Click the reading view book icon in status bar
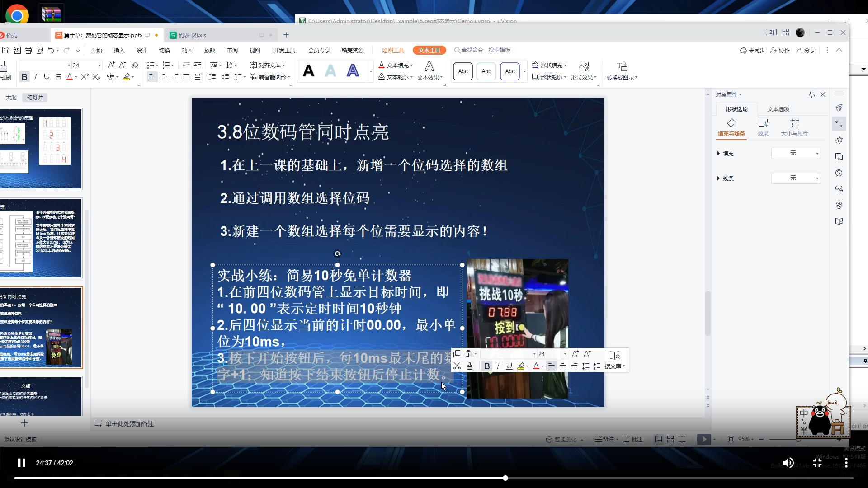The width and height of the screenshot is (868, 488). click(x=682, y=439)
